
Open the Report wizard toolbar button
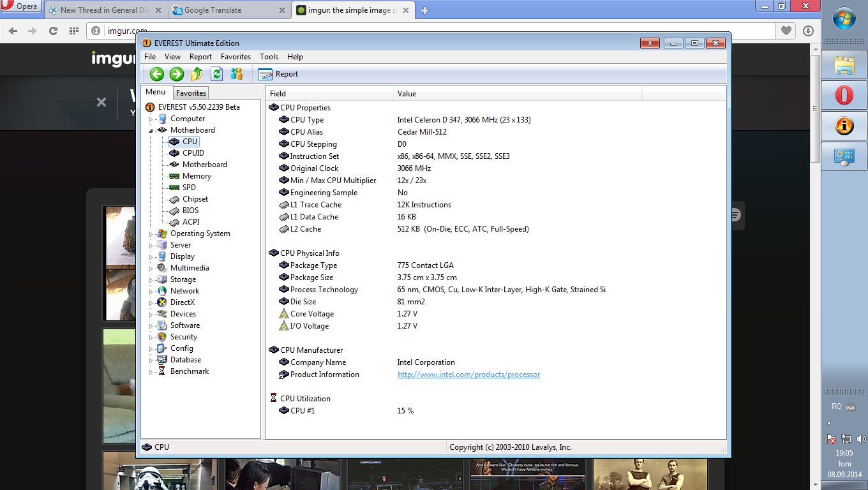click(x=278, y=74)
